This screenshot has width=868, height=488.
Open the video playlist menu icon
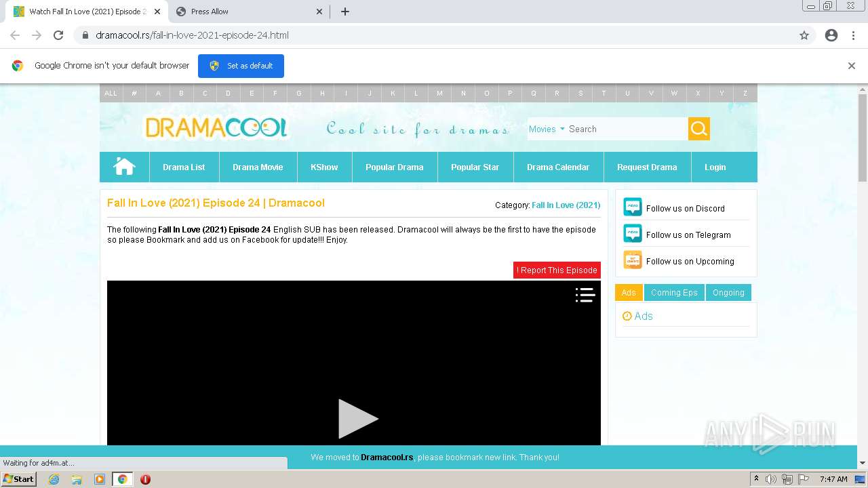[585, 295]
